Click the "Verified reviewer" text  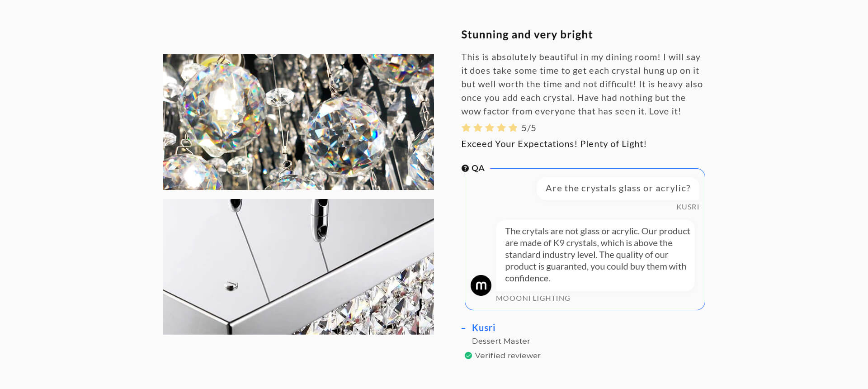[508, 356]
